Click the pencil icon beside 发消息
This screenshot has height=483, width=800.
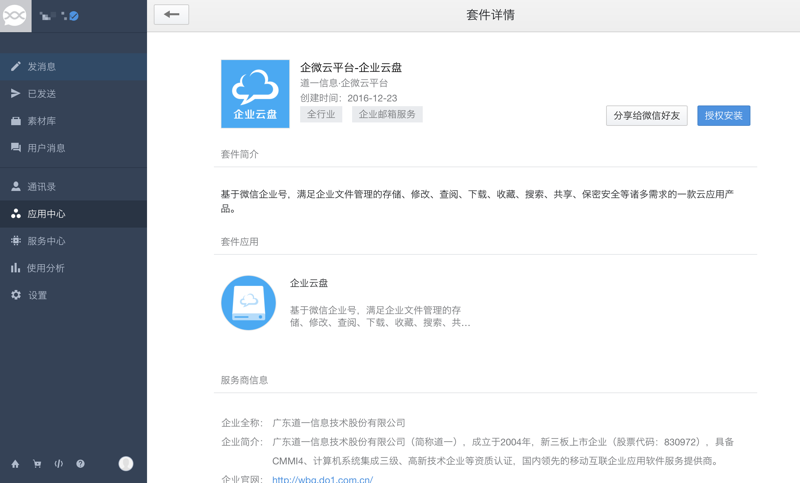[x=16, y=66]
